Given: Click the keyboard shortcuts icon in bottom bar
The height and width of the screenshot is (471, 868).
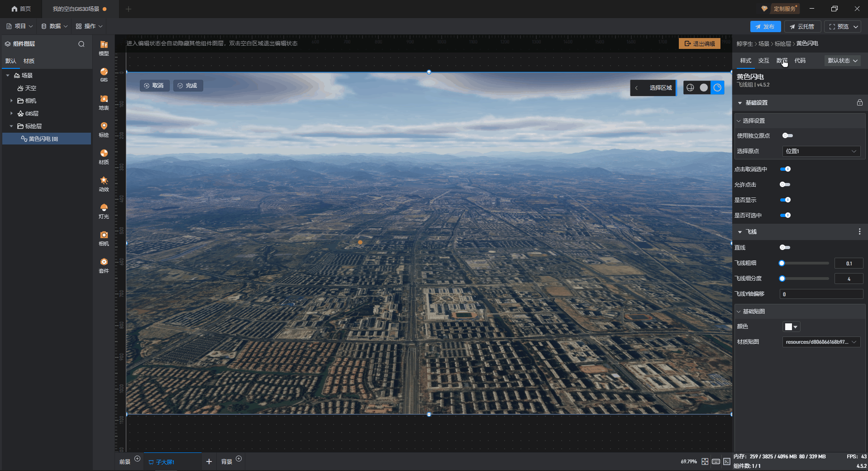Looking at the screenshot, I should pos(715,461).
